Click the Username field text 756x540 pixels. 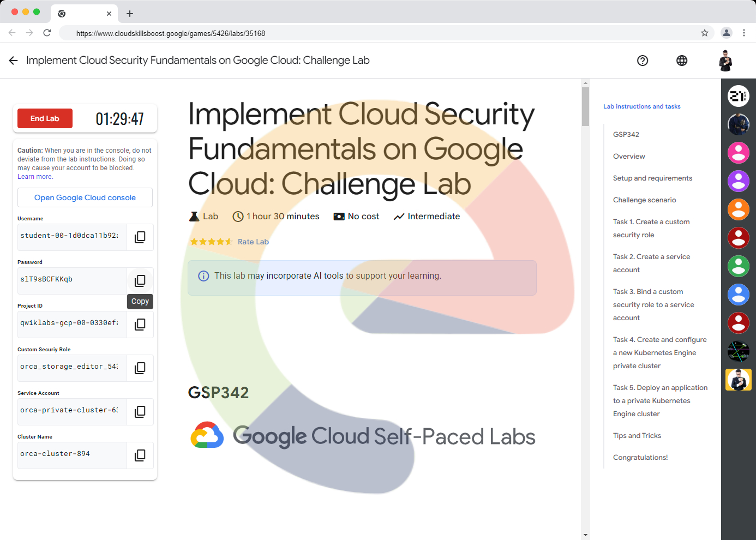tap(69, 236)
